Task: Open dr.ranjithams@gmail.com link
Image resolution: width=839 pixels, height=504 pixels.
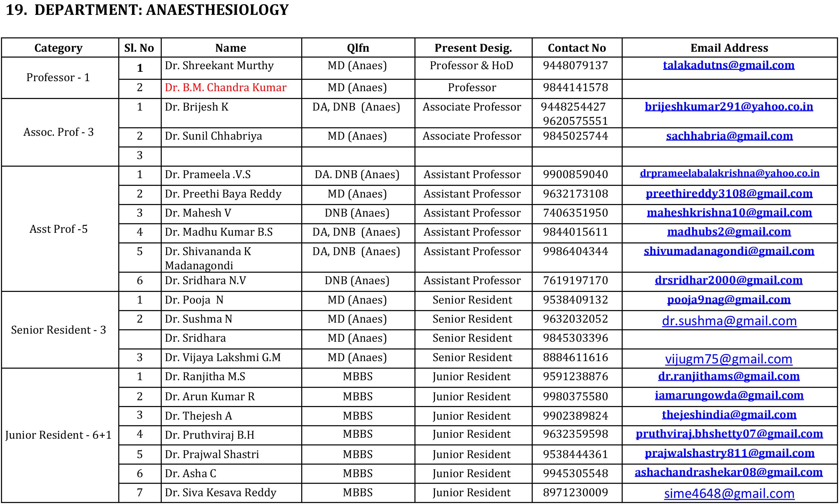Action: [729, 376]
